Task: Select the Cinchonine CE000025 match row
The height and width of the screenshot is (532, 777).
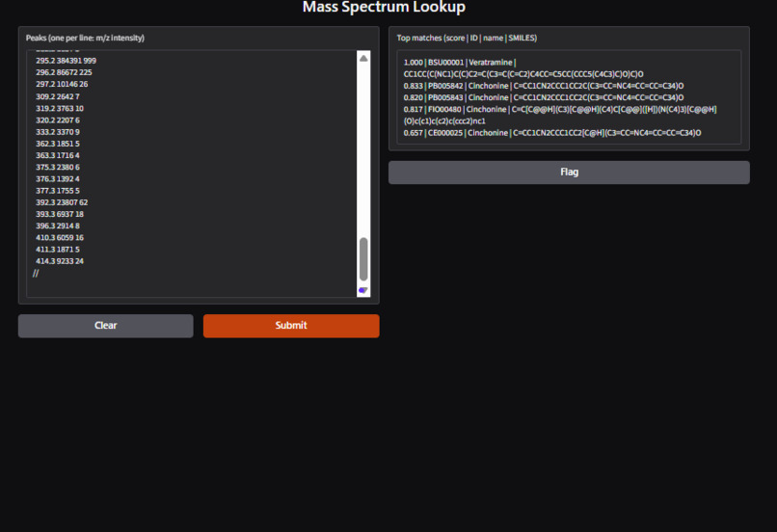Action: coord(552,133)
